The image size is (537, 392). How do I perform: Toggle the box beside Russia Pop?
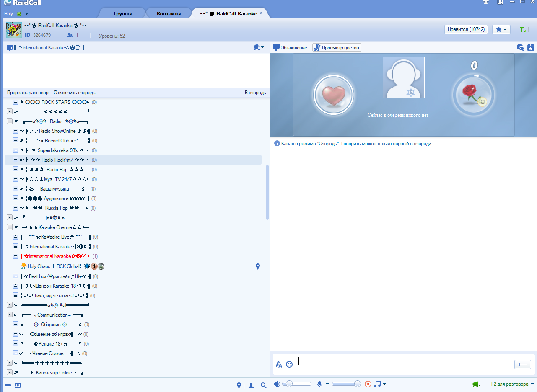click(16, 208)
